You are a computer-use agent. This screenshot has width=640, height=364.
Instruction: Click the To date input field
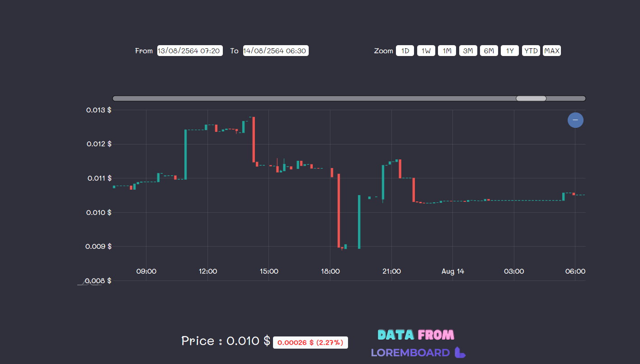click(276, 51)
